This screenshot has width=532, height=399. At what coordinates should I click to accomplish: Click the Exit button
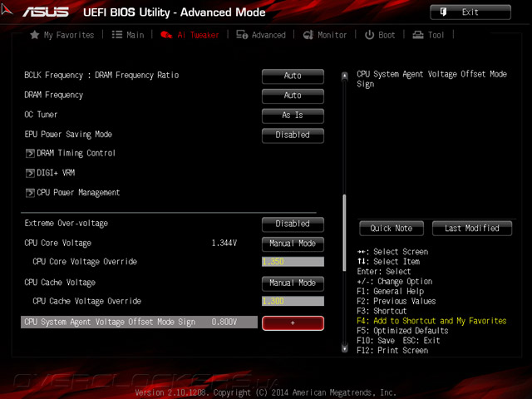pyautogui.click(x=470, y=12)
